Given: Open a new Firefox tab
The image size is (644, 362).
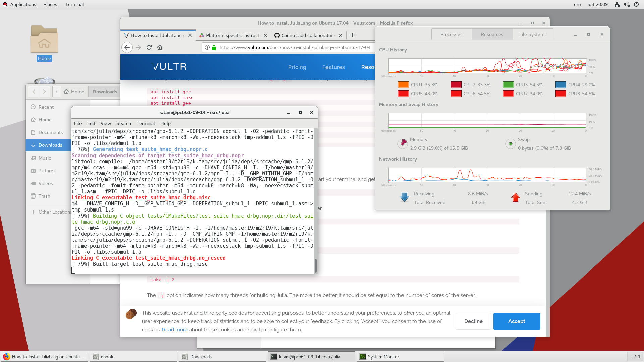Looking at the screenshot, I should pos(352,35).
